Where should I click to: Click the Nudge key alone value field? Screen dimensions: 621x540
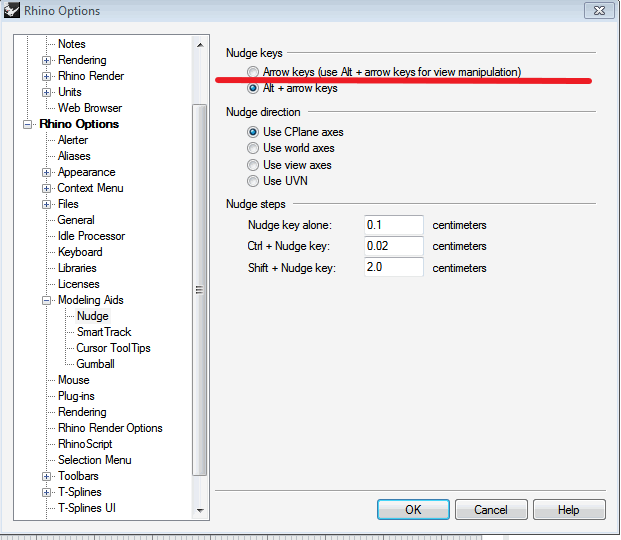pyautogui.click(x=394, y=225)
